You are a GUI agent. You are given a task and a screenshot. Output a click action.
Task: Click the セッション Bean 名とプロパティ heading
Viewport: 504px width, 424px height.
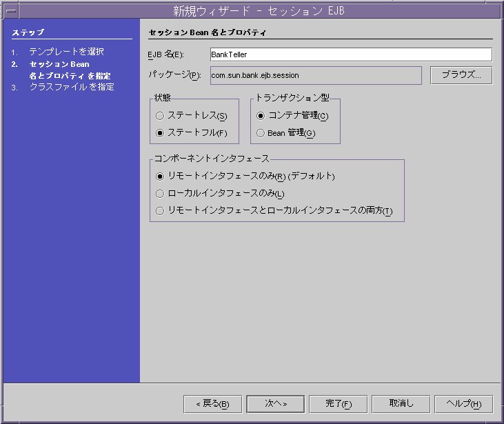[x=208, y=32]
